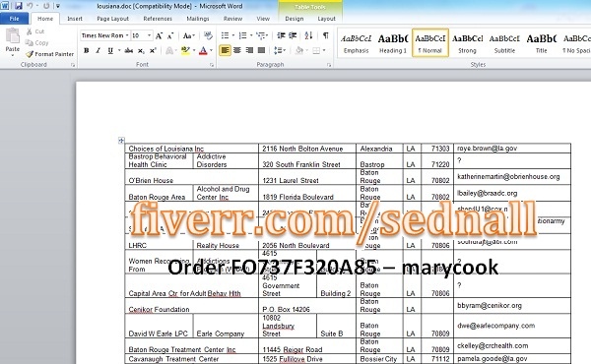Expand the Font dialog launcher
The height and width of the screenshot is (364, 591).
click(212, 65)
